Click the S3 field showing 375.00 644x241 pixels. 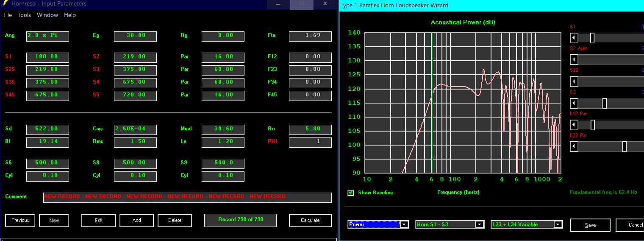pos(135,70)
